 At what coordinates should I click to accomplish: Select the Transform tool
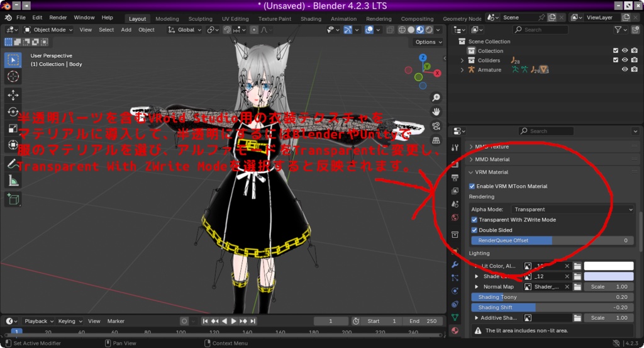[x=13, y=145]
